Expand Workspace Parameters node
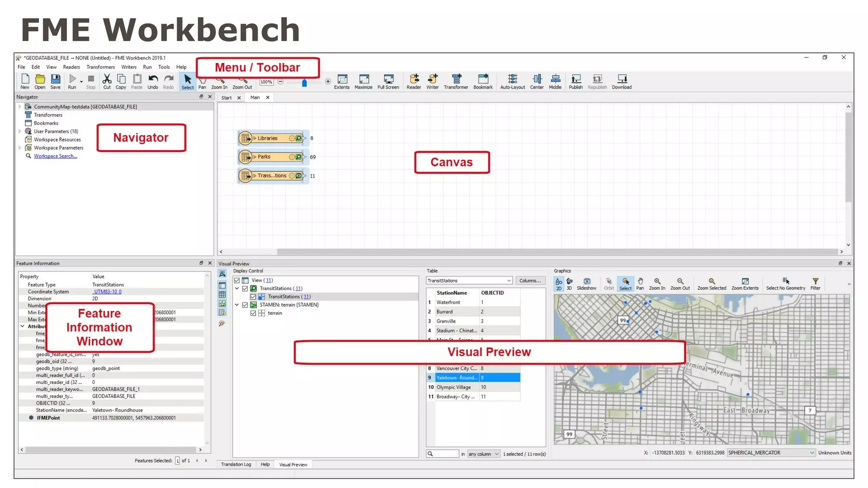The image size is (868, 488). [19, 148]
